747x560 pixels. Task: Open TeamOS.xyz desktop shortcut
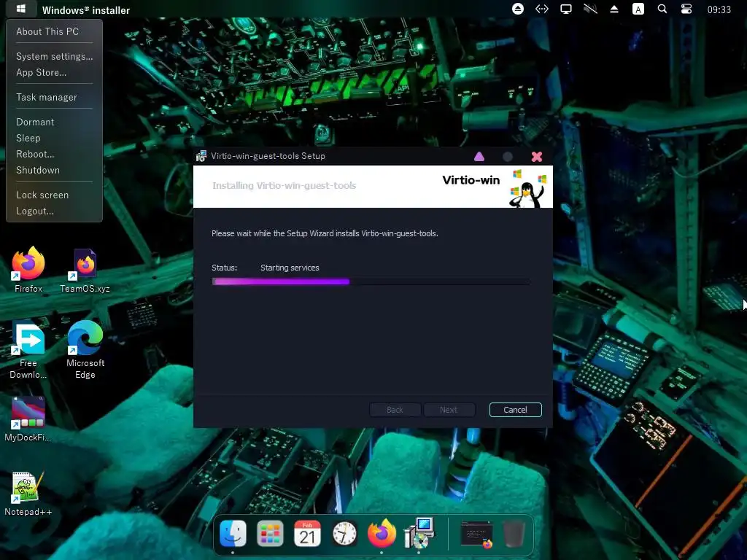(x=85, y=270)
